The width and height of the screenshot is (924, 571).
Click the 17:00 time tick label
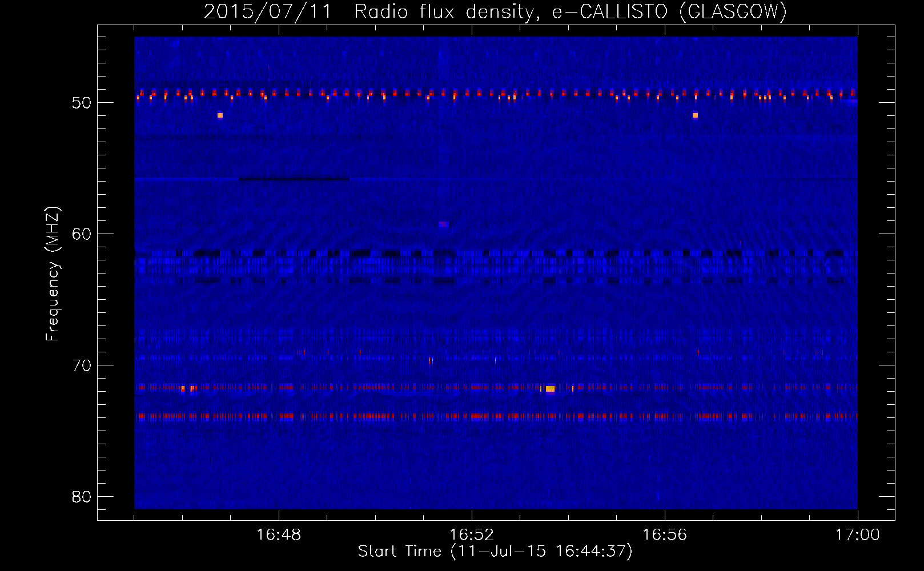[858, 535]
